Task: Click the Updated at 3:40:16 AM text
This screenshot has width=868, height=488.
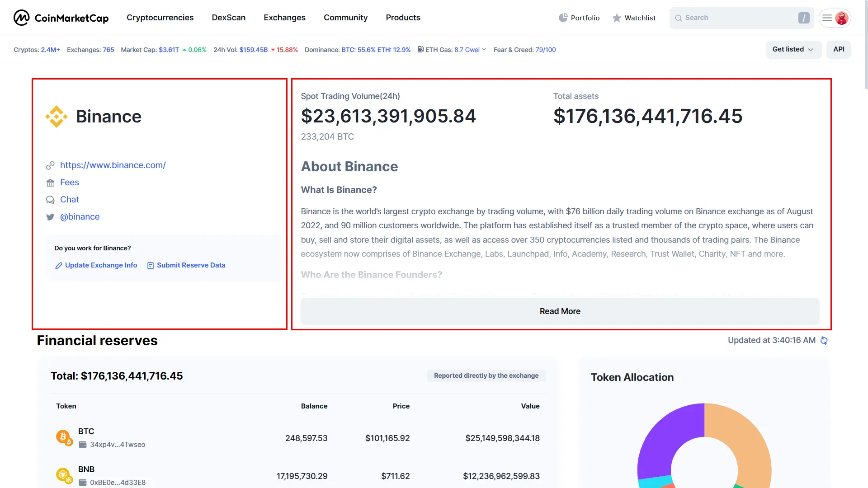Action: (x=772, y=340)
